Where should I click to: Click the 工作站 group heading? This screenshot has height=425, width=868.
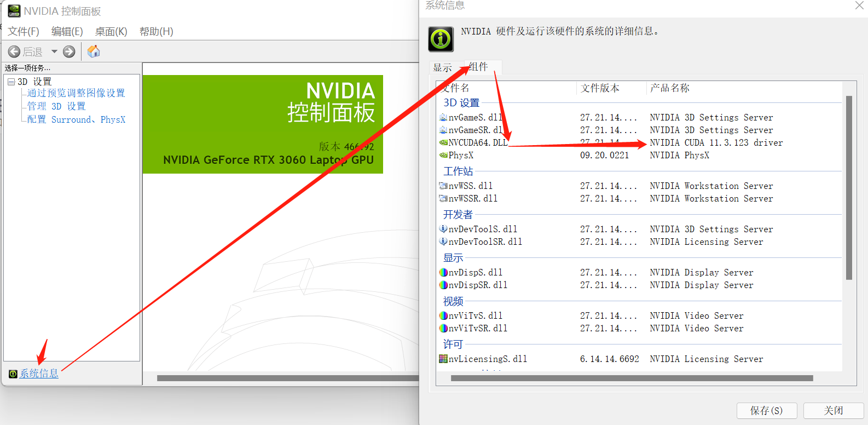[458, 171]
